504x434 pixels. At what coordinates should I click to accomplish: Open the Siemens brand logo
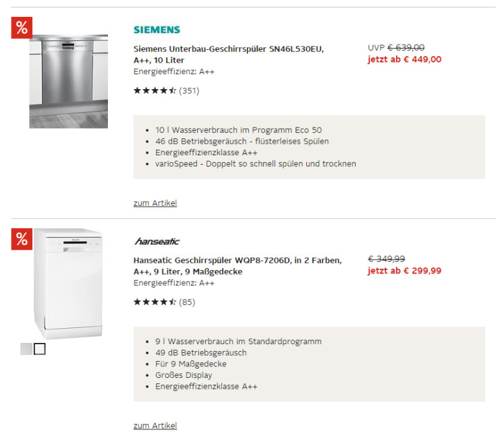point(157,30)
